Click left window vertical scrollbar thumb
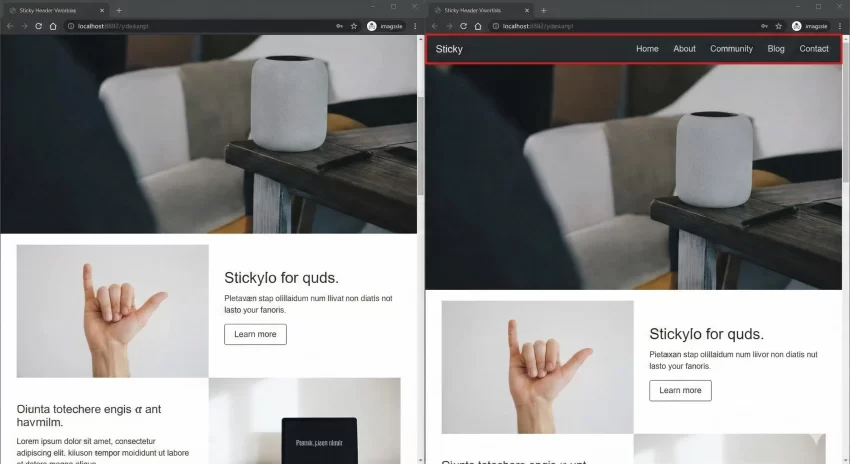The height and width of the screenshot is (464, 850). (x=421, y=146)
